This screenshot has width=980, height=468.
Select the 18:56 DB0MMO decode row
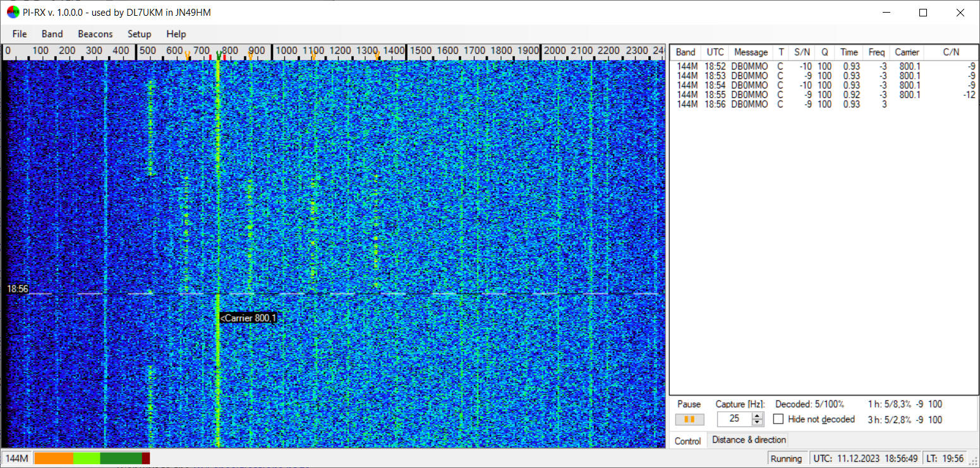pyautogui.click(x=824, y=104)
